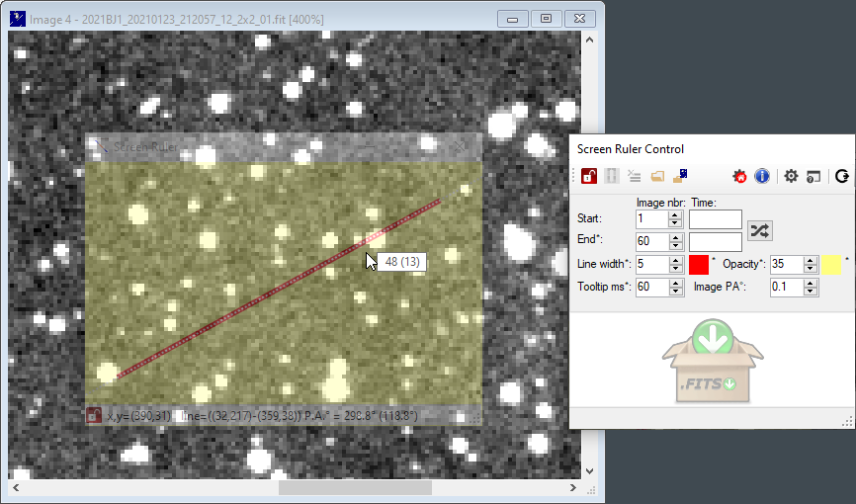The width and height of the screenshot is (856, 504).
Task: Open folder icon in ruler toolbar
Action: click(x=657, y=176)
